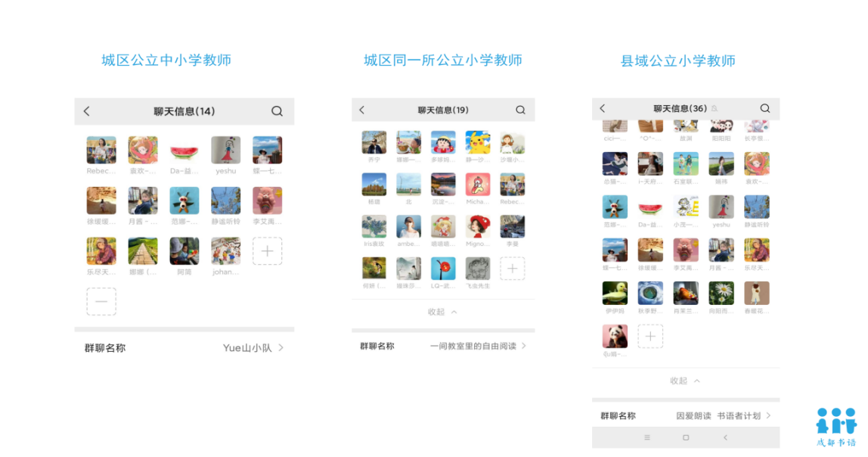Tap search icon in 聊天信息(36) header

(765, 108)
